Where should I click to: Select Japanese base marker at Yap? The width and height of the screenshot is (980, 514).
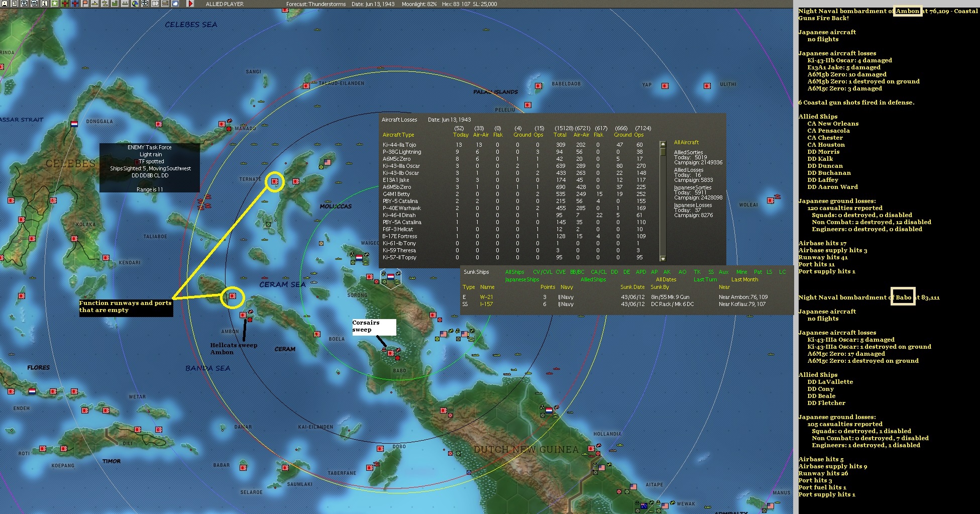[x=665, y=86]
